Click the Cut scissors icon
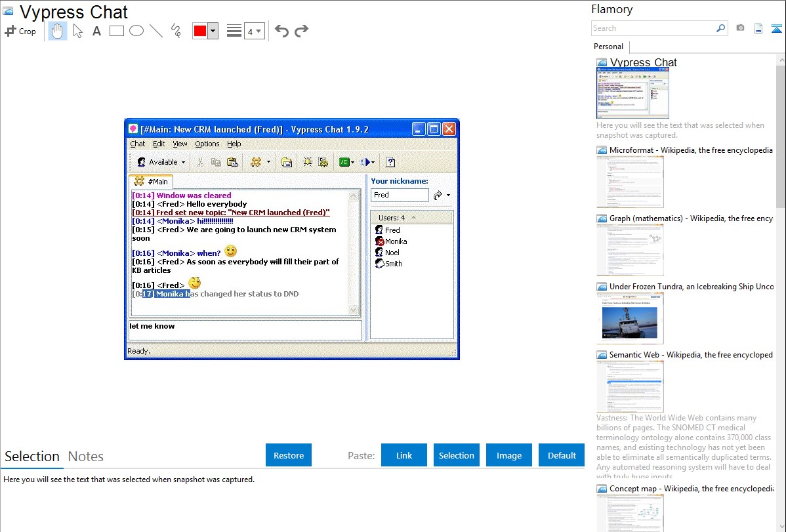786x532 pixels. pyautogui.click(x=200, y=162)
